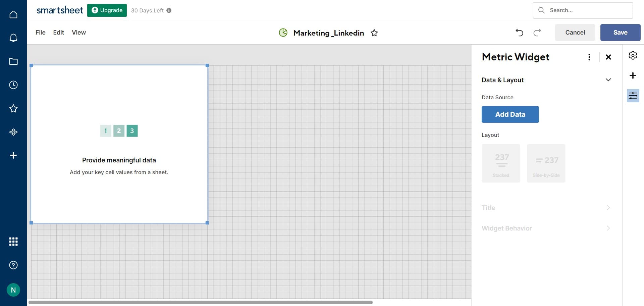Expand the Title section
This screenshot has width=644, height=306.
[x=546, y=208]
